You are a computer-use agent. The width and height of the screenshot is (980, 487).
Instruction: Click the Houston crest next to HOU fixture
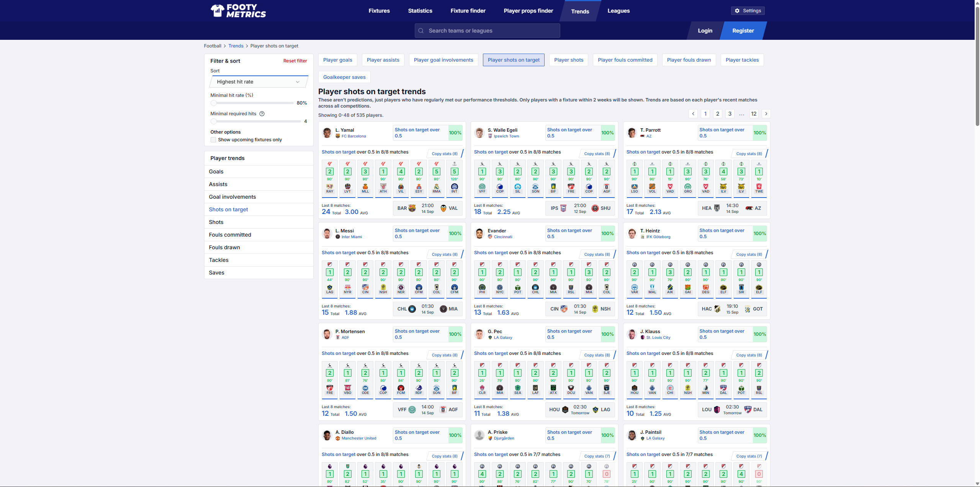565,410
